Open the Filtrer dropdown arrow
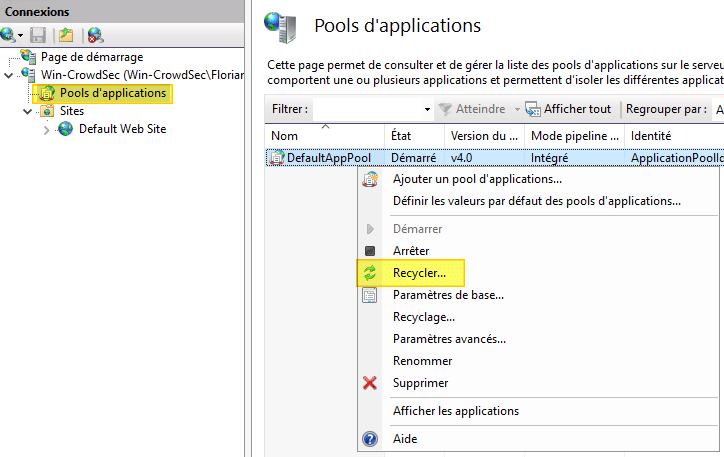This screenshot has height=457, width=724. coord(427,109)
